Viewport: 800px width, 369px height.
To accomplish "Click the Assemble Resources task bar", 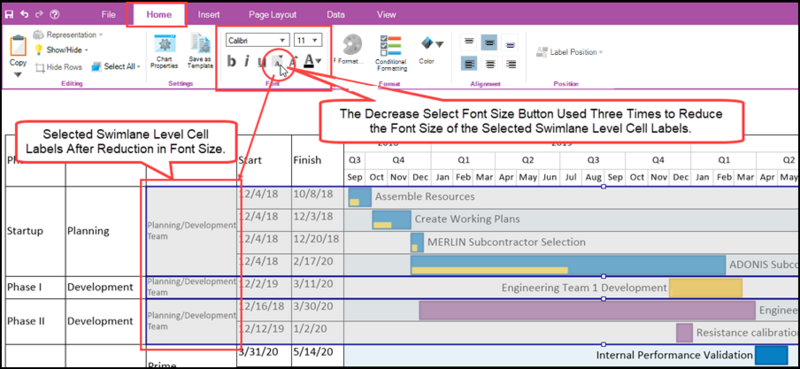I will point(360,197).
